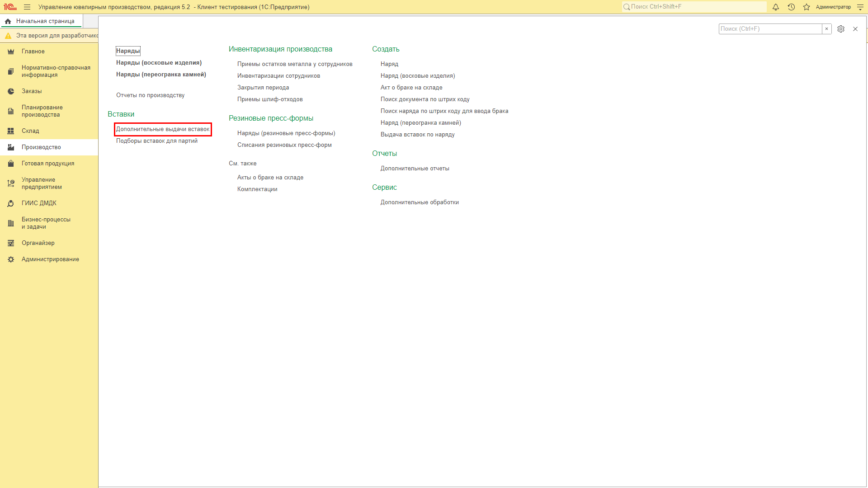Open Отчеты по производству
This screenshot has height=488, width=868.
coord(150,95)
